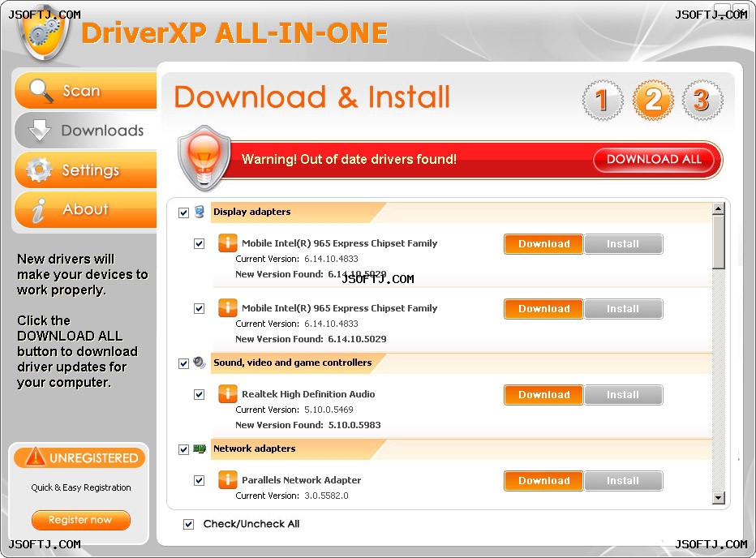Click the driver list scrollbar thumb
This screenshot has width=756, height=558.
tap(719, 242)
